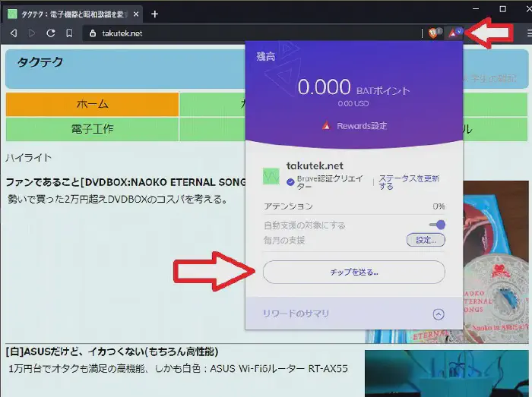
Task: Click the Brave verified creator checkmark badge
Action: 290,182
